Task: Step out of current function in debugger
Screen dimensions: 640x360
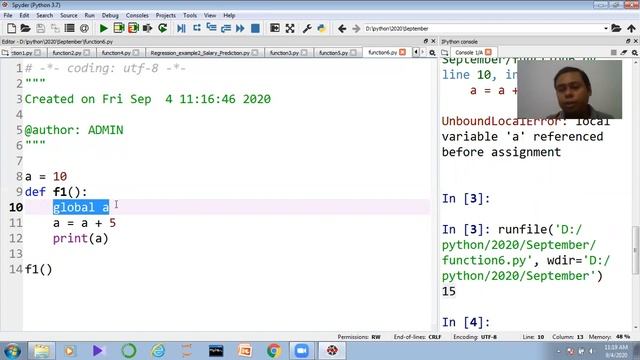Action: click(x=226, y=28)
